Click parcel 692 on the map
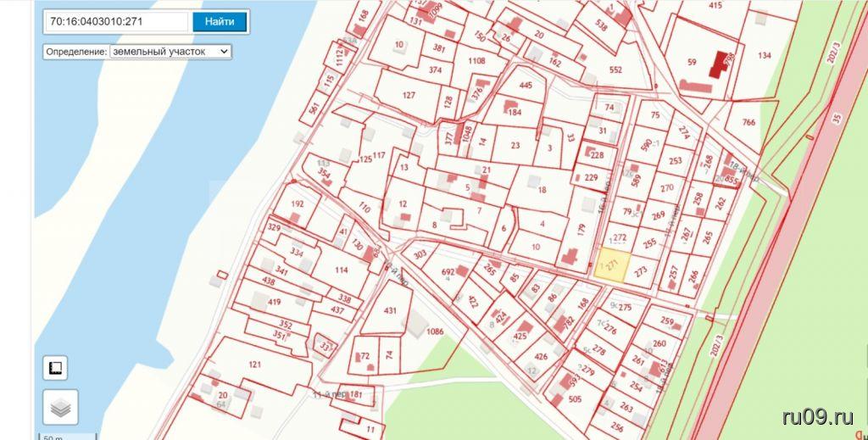 pos(449,273)
